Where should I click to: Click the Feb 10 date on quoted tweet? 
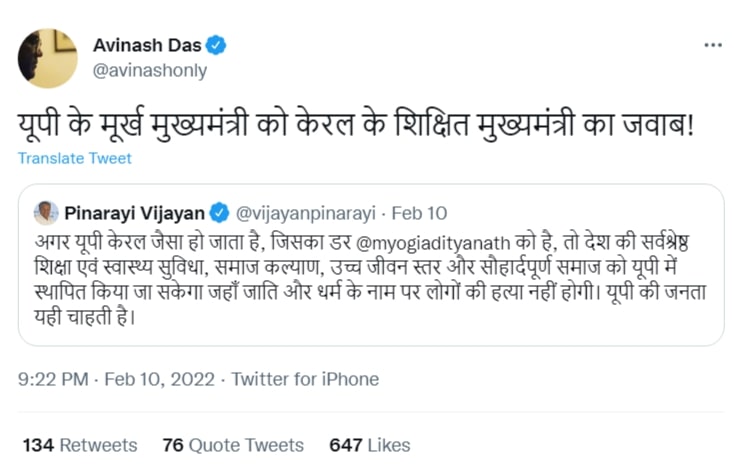[419, 213]
